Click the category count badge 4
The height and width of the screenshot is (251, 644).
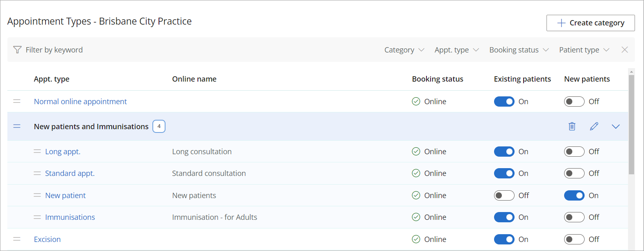point(159,126)
